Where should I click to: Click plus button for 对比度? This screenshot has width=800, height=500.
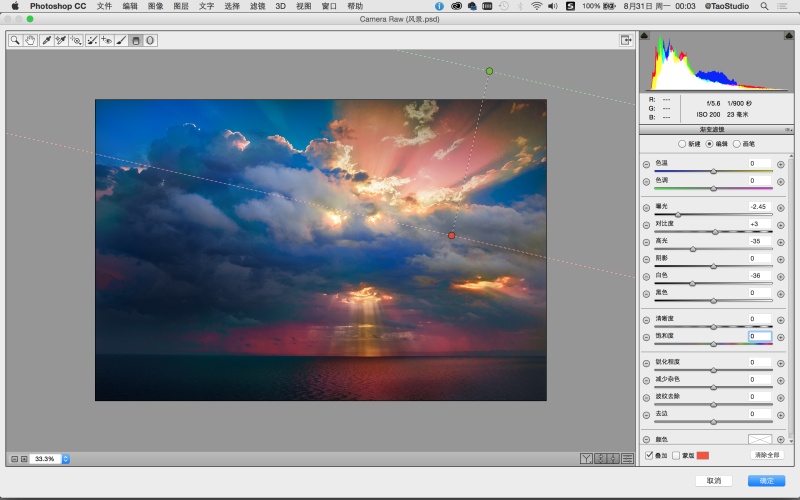[781, 225]
